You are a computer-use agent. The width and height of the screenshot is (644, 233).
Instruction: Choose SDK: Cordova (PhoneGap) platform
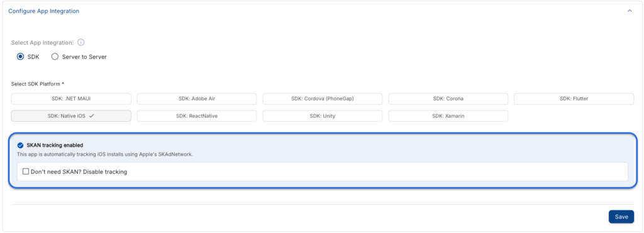[x=323, y=99]
